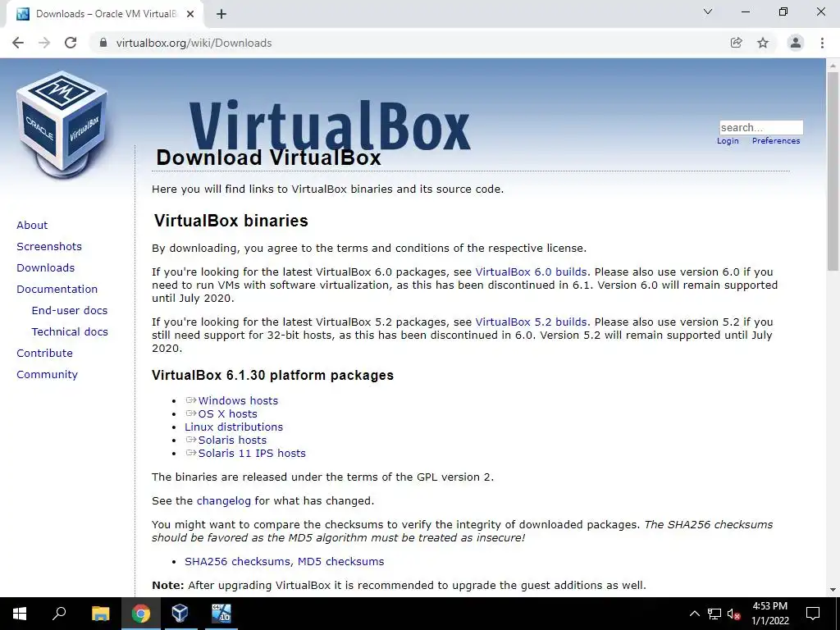The image size is (840, 630).
Task: Open End-user docs sidebar link
Action: coord(70,311)
